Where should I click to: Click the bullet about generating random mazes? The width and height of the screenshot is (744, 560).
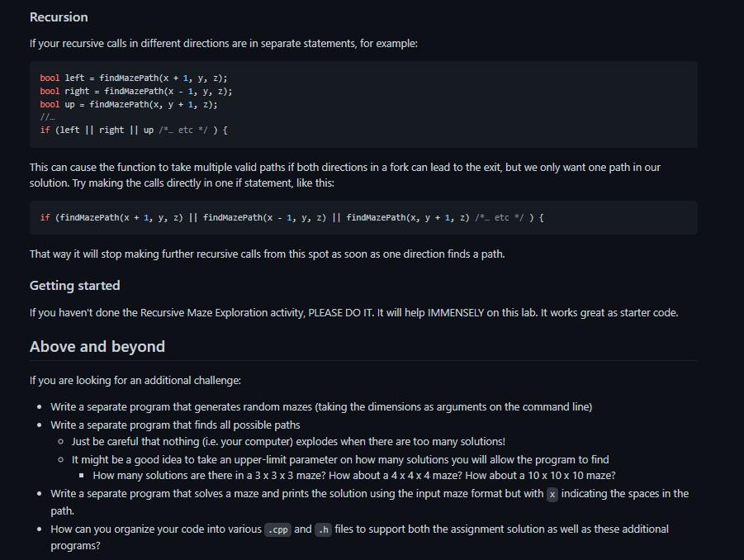(x=321, y=406)
